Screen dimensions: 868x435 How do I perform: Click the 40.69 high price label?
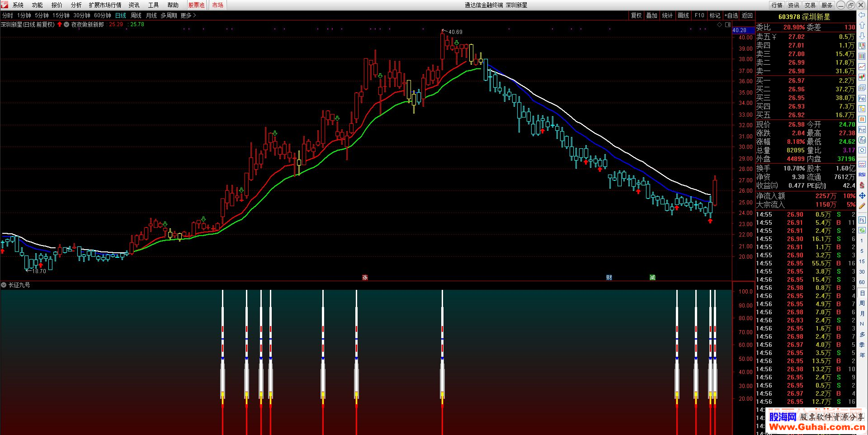pyautogui.click(x=455, y=32)
